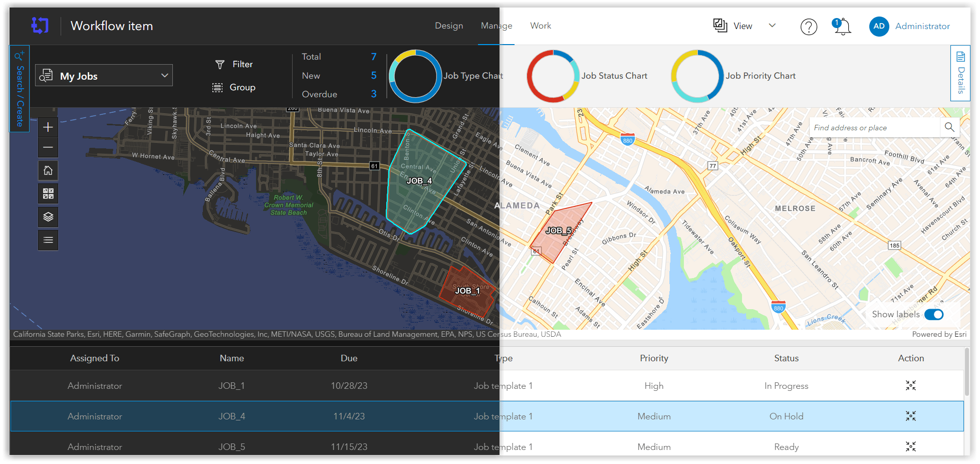The height and width of the screenshot is (464, 980).
Task: Zoom out on the map
Action: [x=48, y=147]
